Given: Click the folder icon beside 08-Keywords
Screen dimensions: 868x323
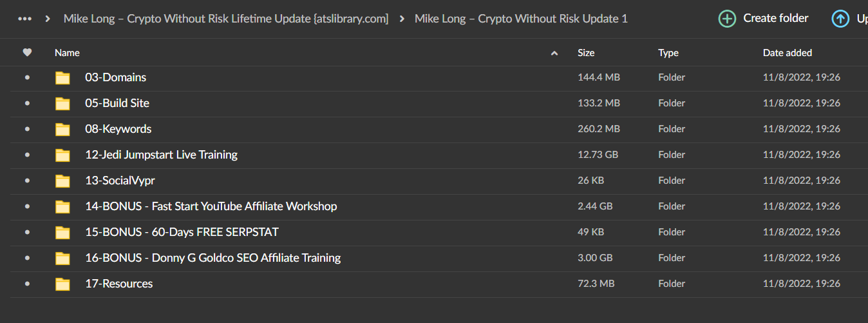Looking at the screenshot, I should [x=62, y=130].
